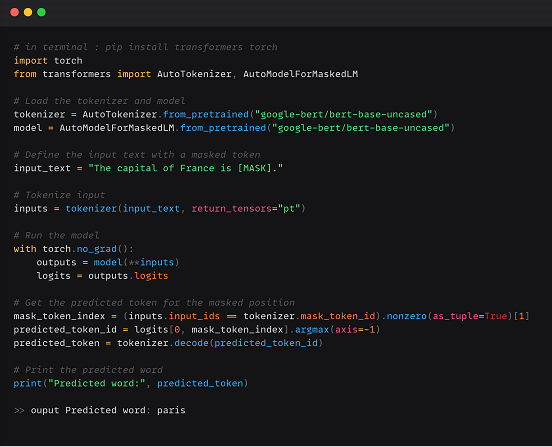Click the yellow minimize window dot
Screen dimensions: 552x447
[x=28, y=12]
